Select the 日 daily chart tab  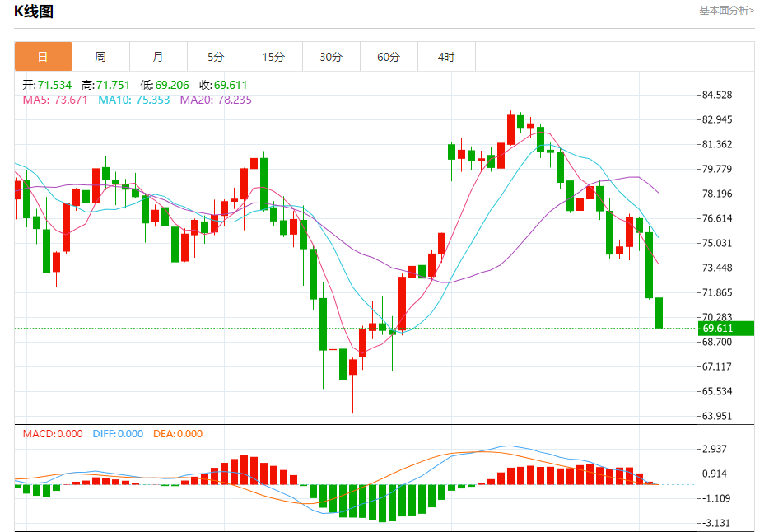pyautogui.click(x=43, y=57)
